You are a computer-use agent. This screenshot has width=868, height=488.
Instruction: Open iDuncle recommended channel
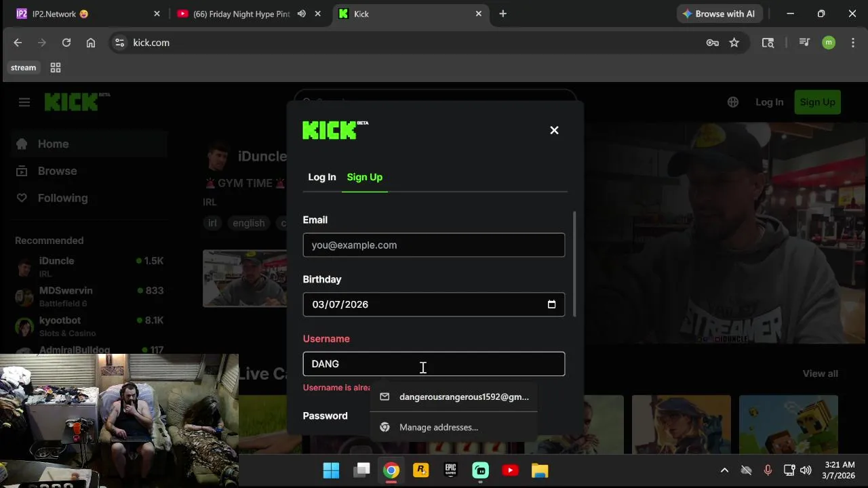(x=90, y=266)
